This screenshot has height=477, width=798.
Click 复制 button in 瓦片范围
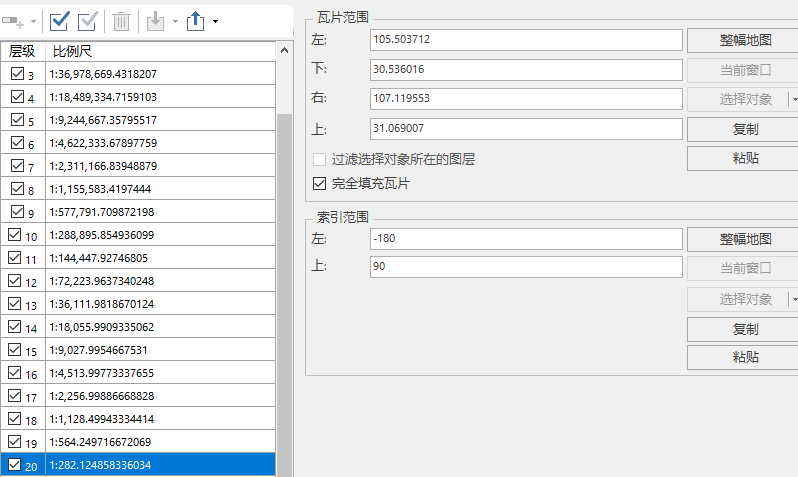click(x=743, y=129)
